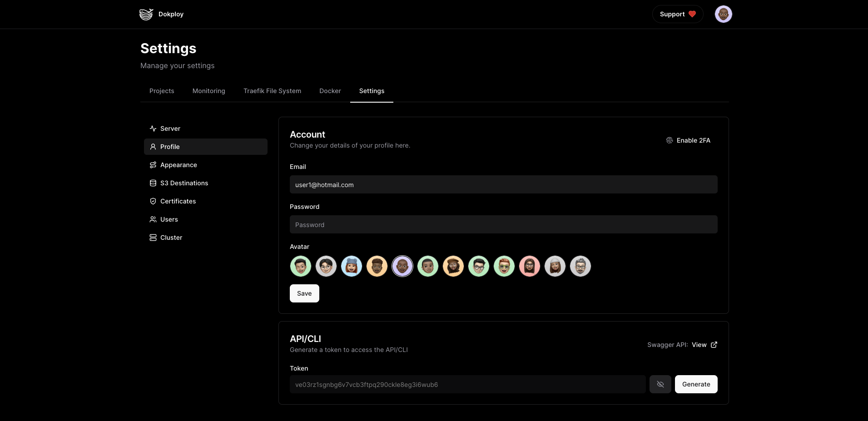This screenshot has height=421, width=868.
Task: Click the Dokploy logo icon
Action: click(x=146, y=14)
